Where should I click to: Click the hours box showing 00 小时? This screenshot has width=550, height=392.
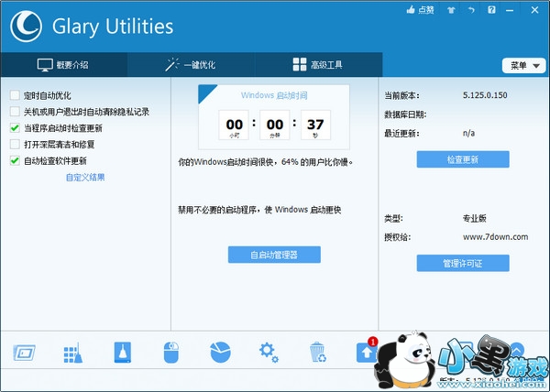[x=234, y=125]
